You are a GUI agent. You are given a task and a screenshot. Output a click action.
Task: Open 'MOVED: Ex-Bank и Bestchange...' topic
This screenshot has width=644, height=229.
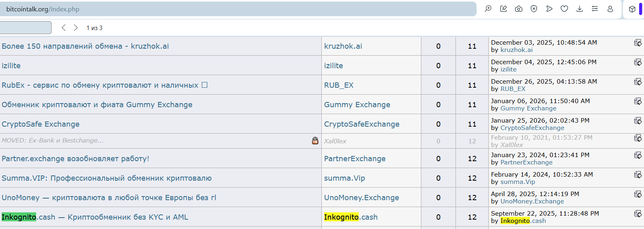pyautogui.click(x=52, y=140)
